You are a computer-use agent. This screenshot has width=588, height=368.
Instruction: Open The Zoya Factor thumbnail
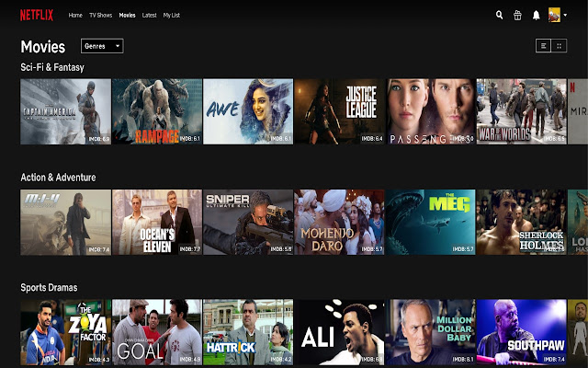click(65, 332)
